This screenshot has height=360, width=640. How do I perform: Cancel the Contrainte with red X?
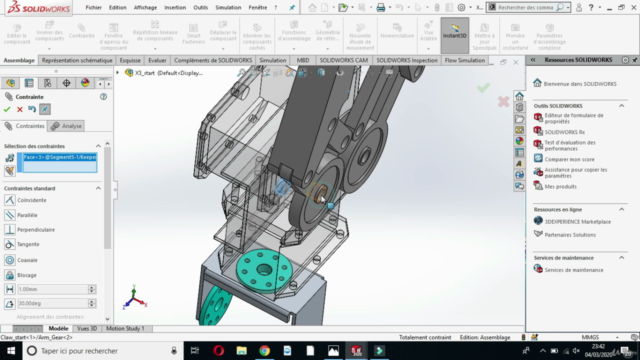click(20, 109)
